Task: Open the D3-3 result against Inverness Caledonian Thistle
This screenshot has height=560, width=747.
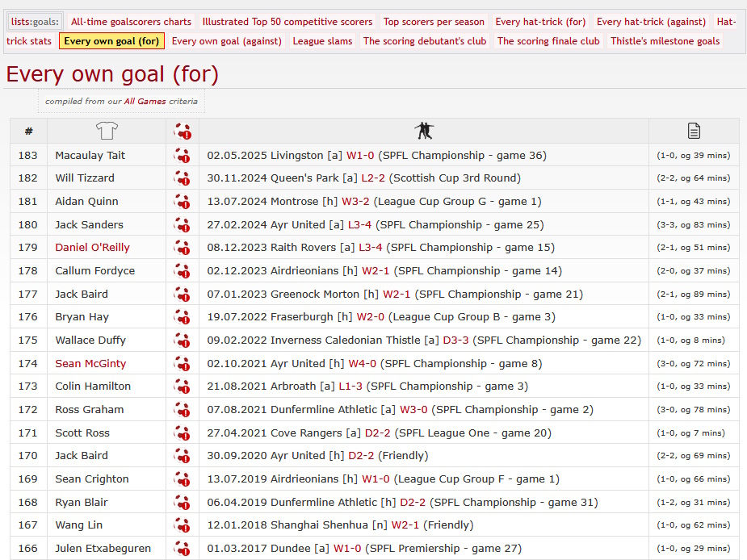Action: (x=456, y=341)
